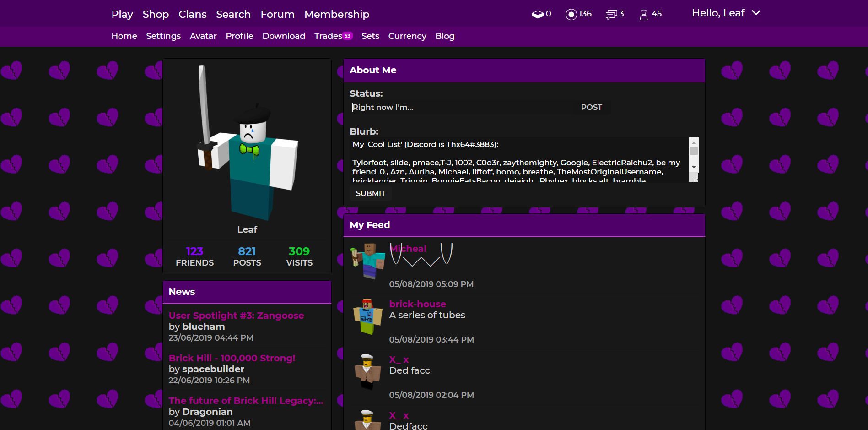Click brick-house avatar thumbnail
The width and height of the screenshot is (868, 430).
(368, 316)
